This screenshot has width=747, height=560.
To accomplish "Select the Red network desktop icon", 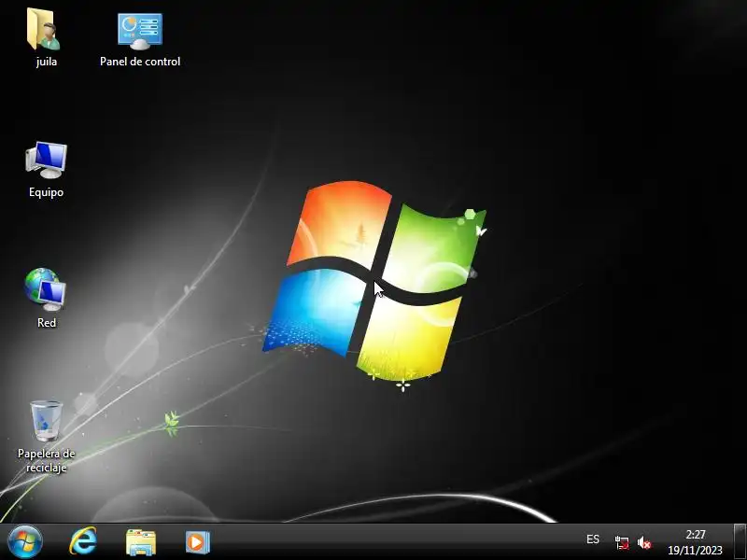I will pos(46,289).
